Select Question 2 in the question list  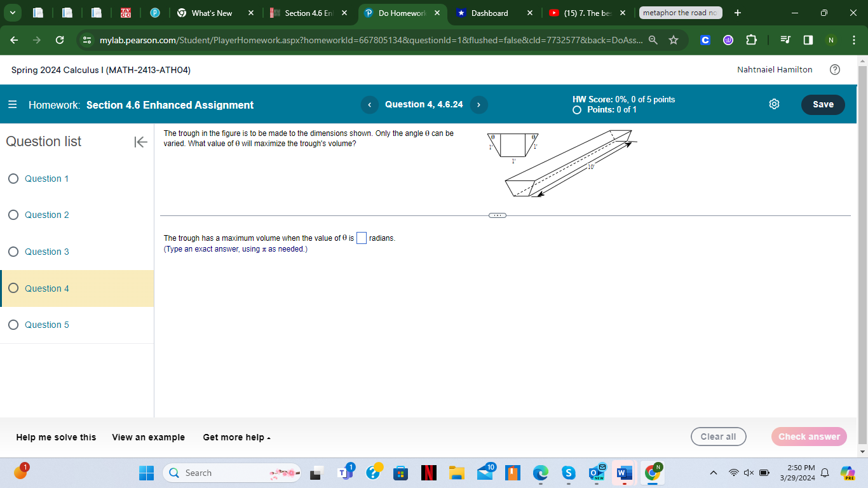[46, 215]
